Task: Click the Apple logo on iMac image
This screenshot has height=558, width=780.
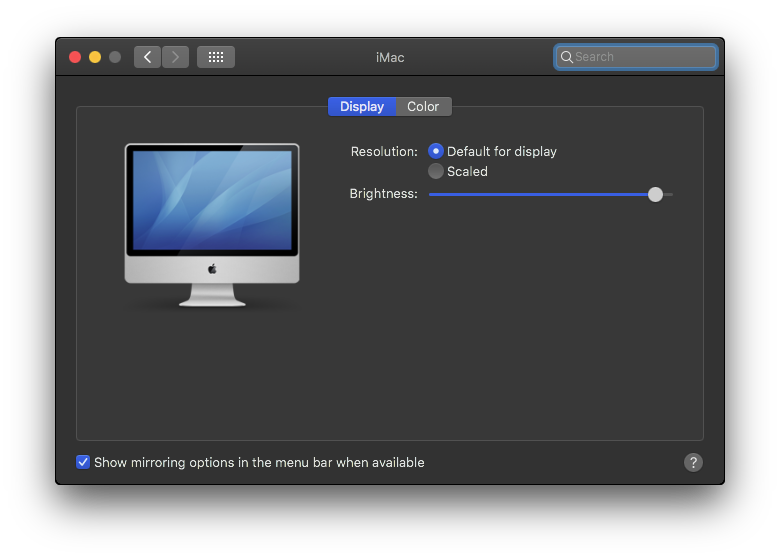Action: click(x=212, y=269)
